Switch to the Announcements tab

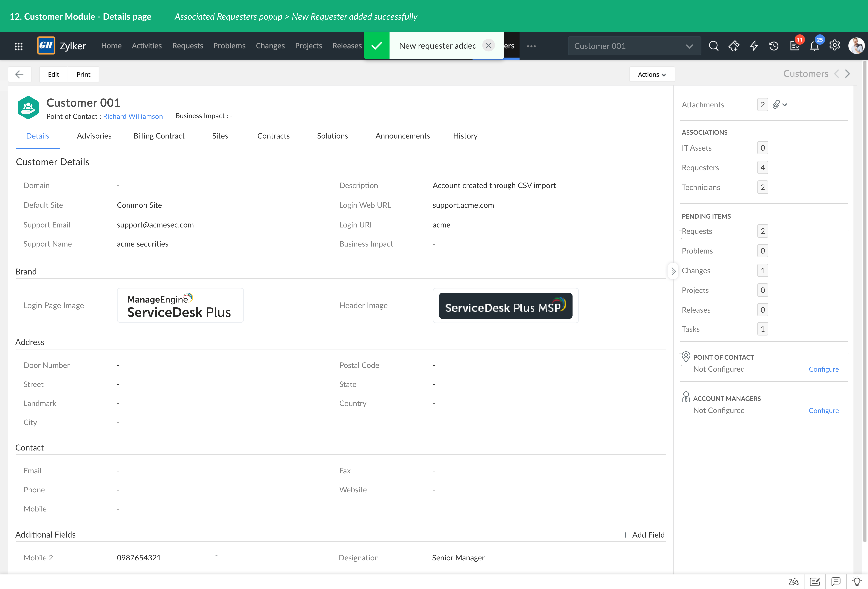tap(403, 136)
